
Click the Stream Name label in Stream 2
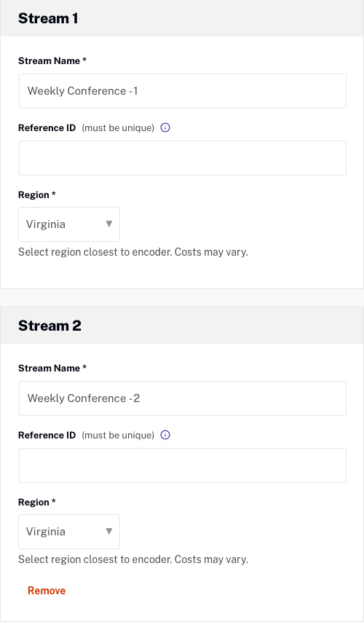pyautogui.click(x=52, y=368)
